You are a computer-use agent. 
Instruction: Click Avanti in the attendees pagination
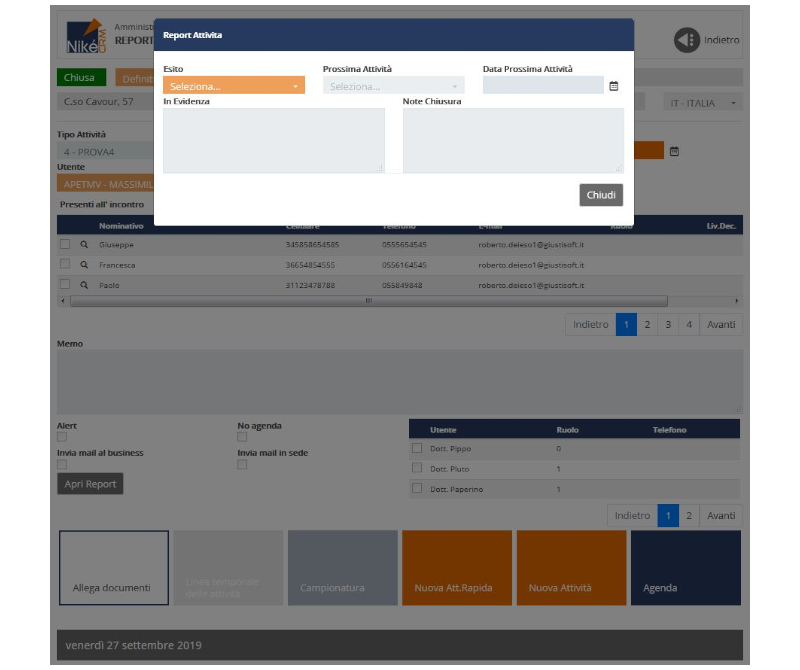[x=721, y=325]
